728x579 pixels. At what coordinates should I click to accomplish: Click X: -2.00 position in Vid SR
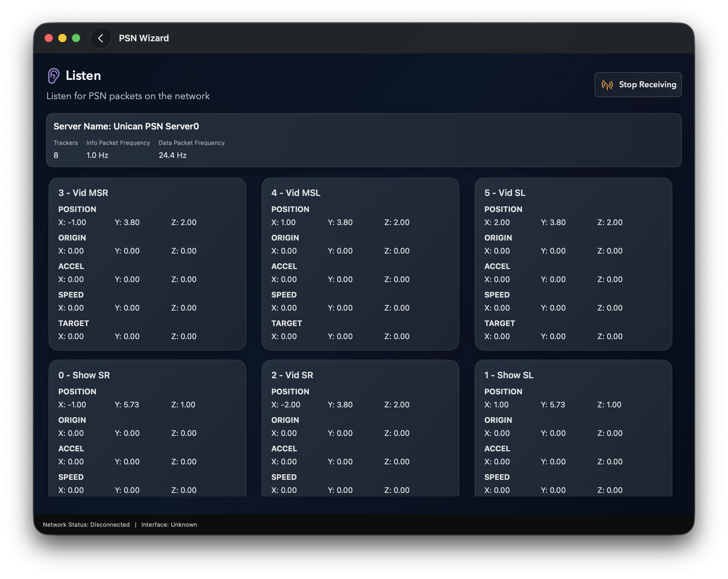click(286, 404)
